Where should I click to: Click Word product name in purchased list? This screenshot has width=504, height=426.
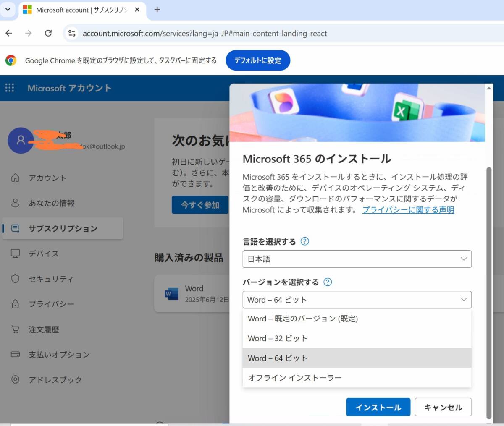pyautogui.click(x=194, y=288)
